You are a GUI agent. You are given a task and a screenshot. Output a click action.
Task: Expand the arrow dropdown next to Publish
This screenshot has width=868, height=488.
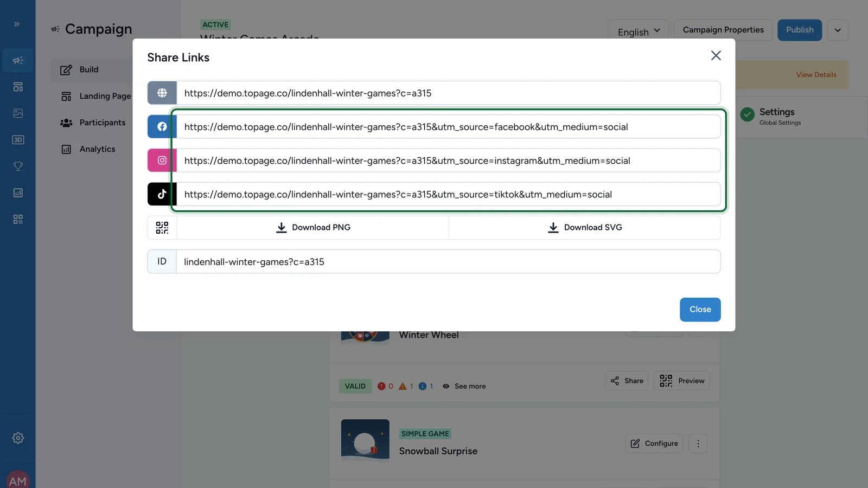coord(838,30)
